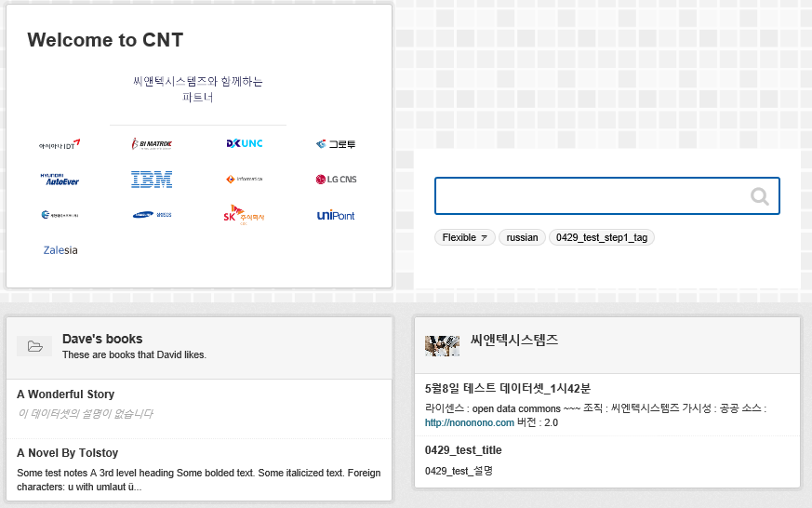Click the Informatica partner logo
This screenshot has width=812, height=508.
coord(245,180)
